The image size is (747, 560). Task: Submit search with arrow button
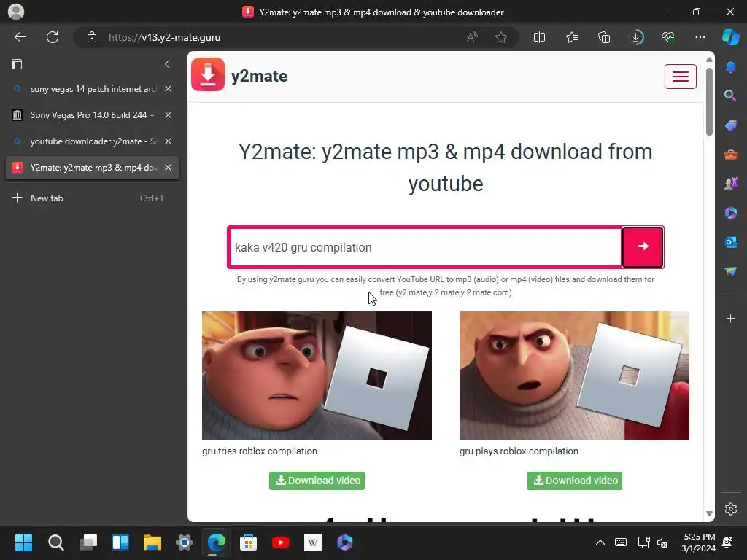[643, 246]
